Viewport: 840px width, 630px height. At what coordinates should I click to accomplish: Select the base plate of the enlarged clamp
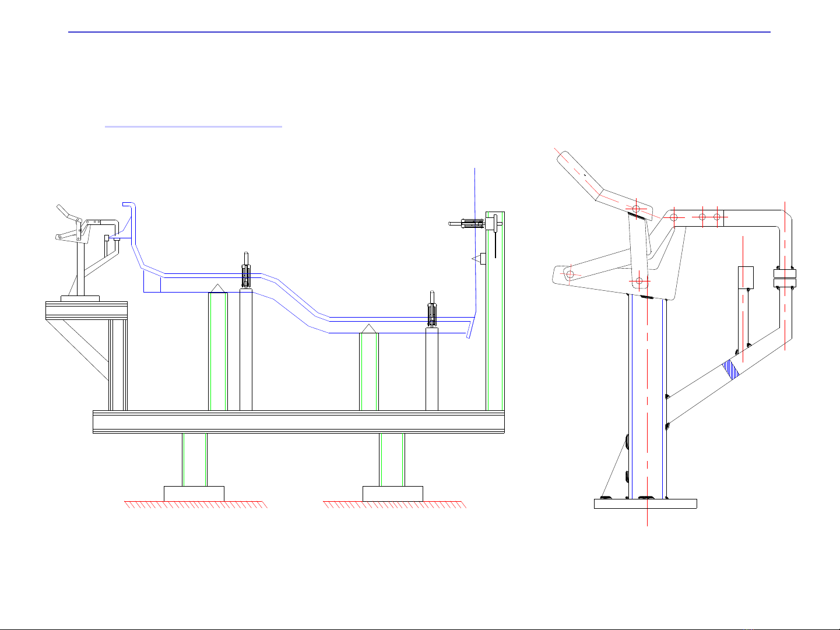click(645, 504)
